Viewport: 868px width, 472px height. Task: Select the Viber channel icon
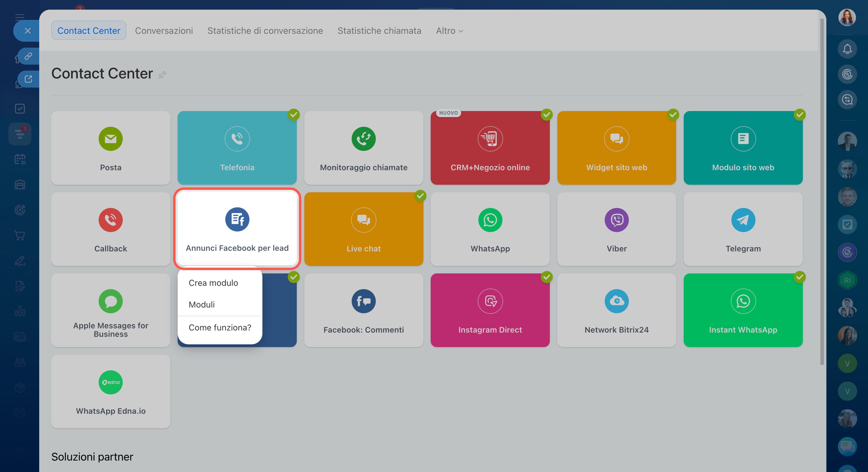click(x=616, y=220)
